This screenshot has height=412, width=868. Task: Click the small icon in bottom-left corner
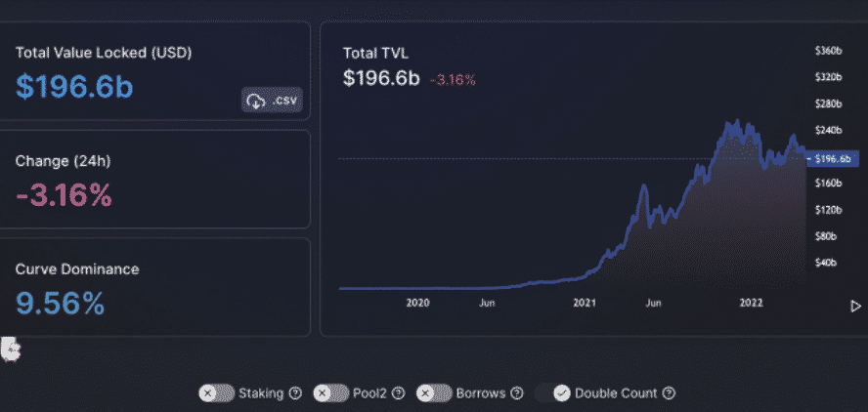[11, 349]
